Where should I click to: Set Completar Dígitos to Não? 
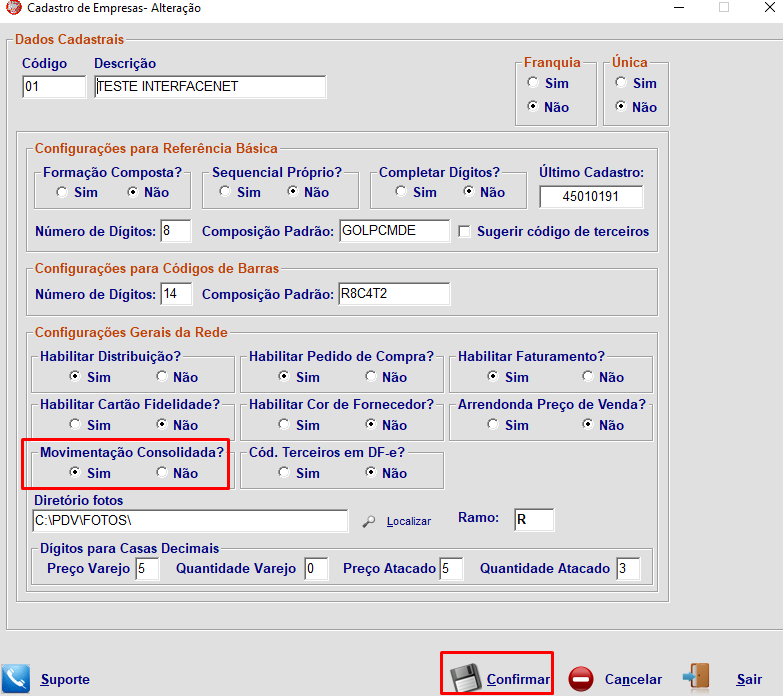click(468, 191)
